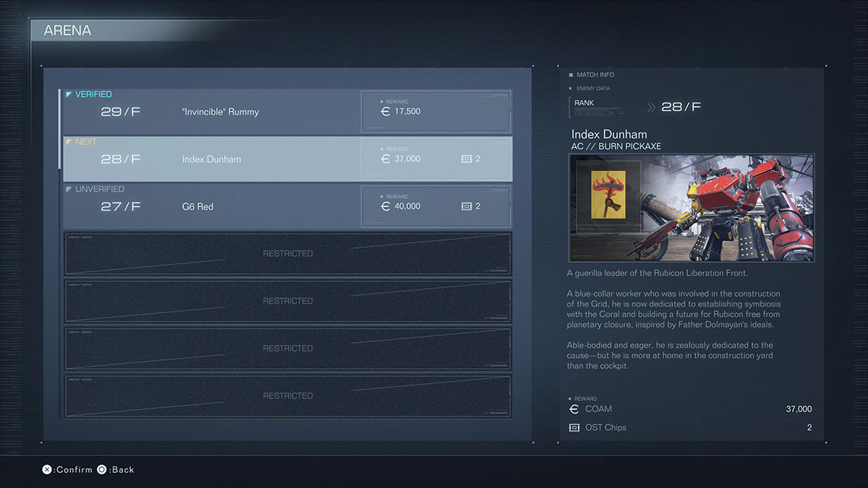Select the Index Dunham match row
Image resolution: width=868 pixels, height=488 pixels.
point(211,159)
